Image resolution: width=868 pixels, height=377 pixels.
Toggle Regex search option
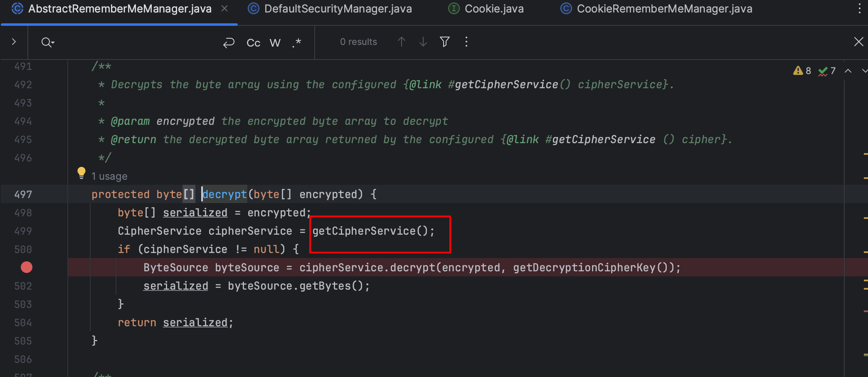coord(297,42)
